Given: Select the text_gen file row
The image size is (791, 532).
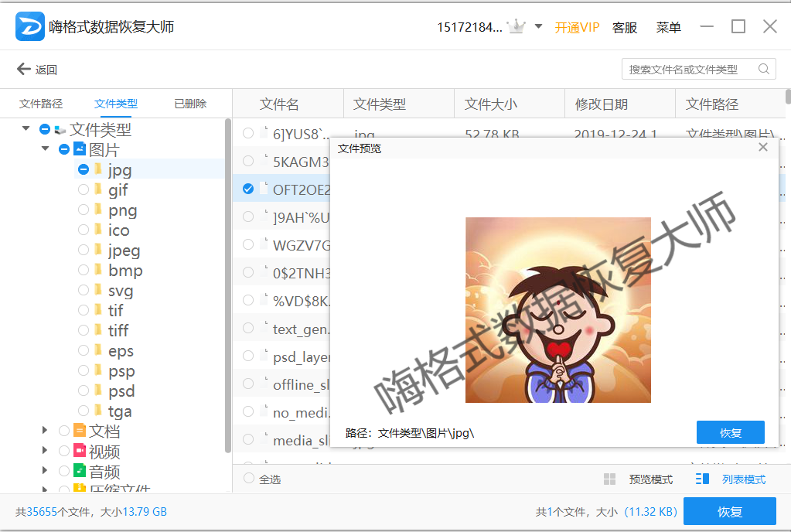Looking at the screenshot, I should coord(282,329).
